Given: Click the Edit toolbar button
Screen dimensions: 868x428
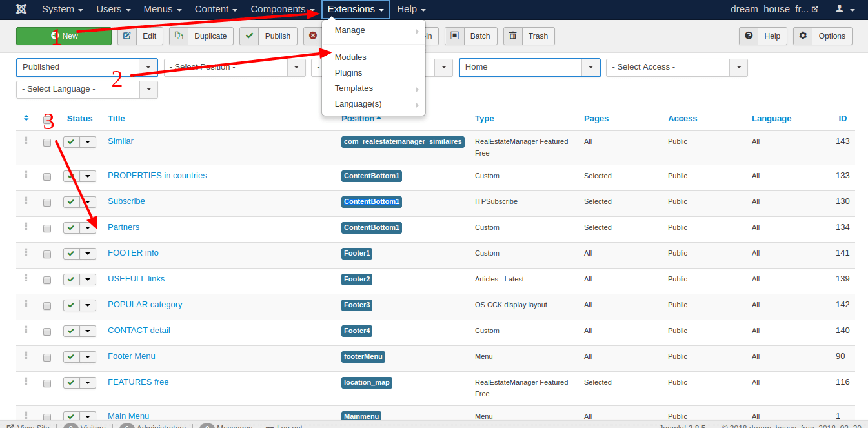Looking at the screenshot, I should (x=140, y=36).
